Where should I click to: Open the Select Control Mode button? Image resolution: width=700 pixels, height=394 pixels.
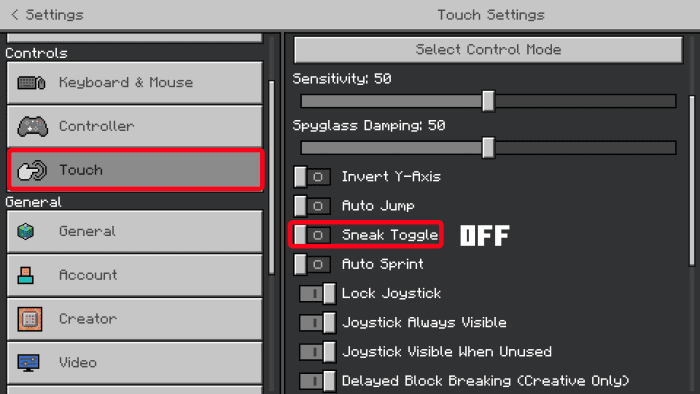tap(488, 50)
